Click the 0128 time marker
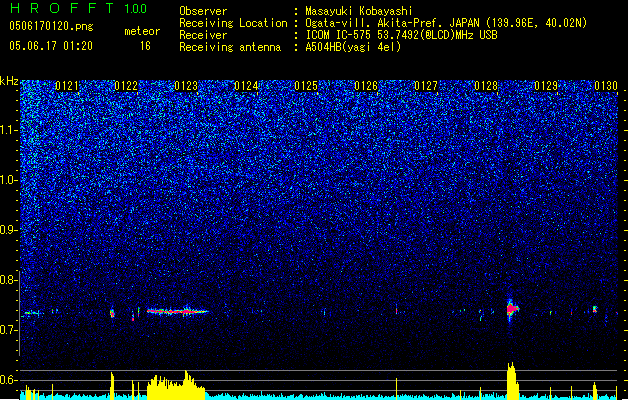The width and height of the screenshot is (629, 400). coord(486,86)
